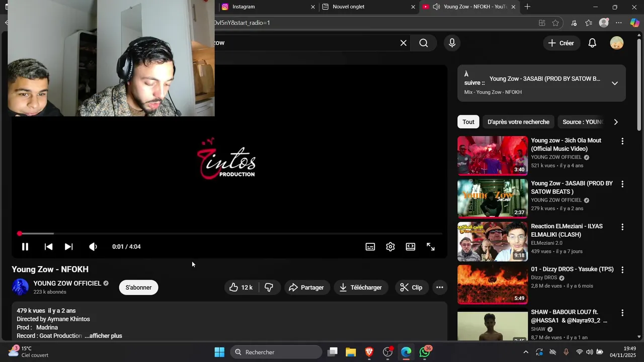644x362 pixels.
Task: Open the YOUNG ZOW OFFICIEL channel avatar
Action: (x=21, y=287)
